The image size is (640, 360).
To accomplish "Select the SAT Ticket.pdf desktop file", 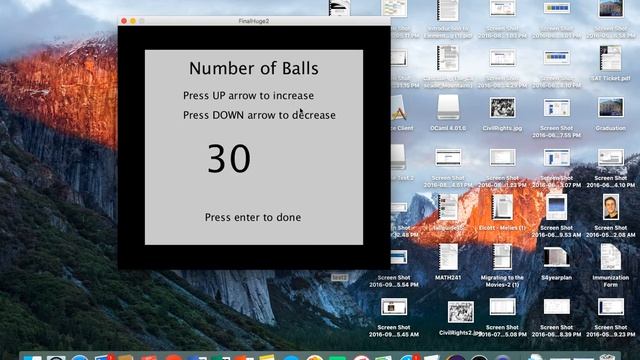I will click(611, 58).
